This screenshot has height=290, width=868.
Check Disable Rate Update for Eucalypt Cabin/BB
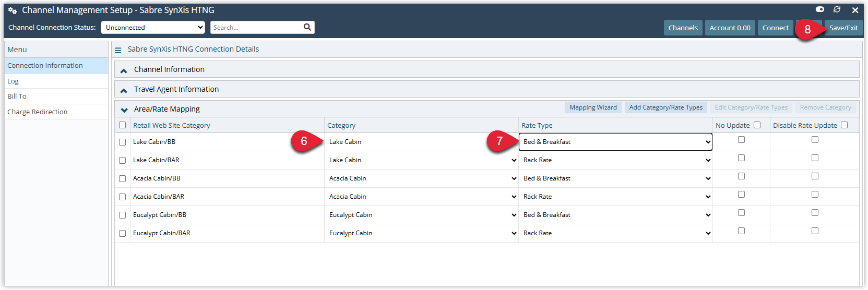point(815,213)
